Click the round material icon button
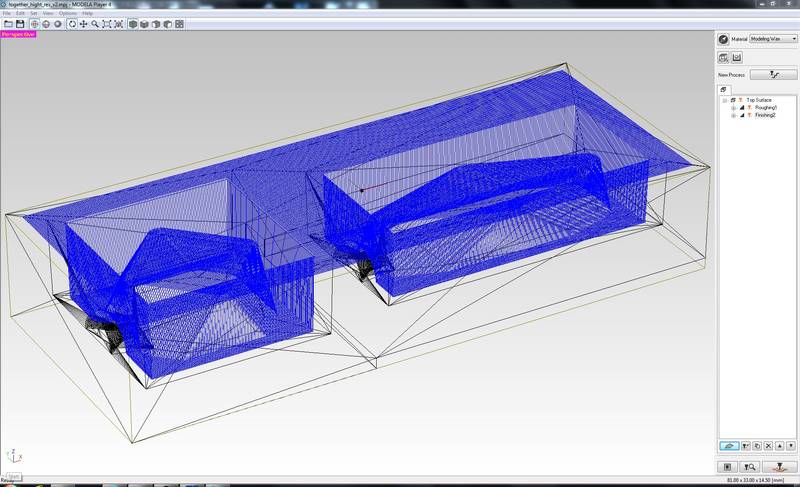This screenshot has height=487, width=800. click(x=723, y=39)
